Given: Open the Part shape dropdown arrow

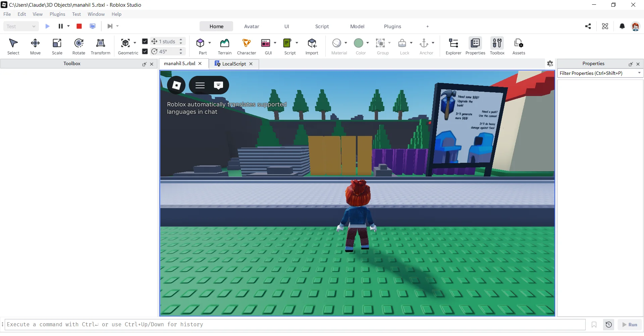Looking at the screenshot, I should (x=210, y=43).
